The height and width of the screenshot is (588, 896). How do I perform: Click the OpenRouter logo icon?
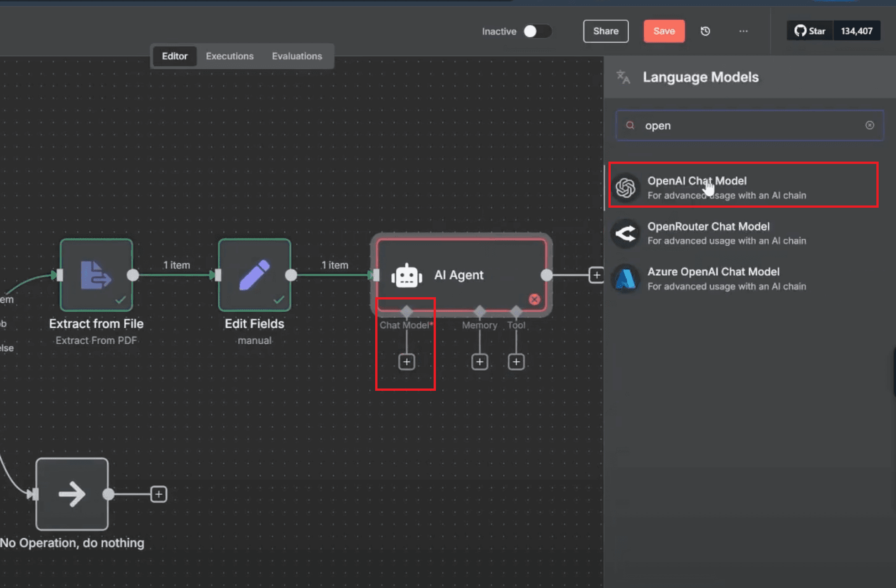click(x=625, y=233)
